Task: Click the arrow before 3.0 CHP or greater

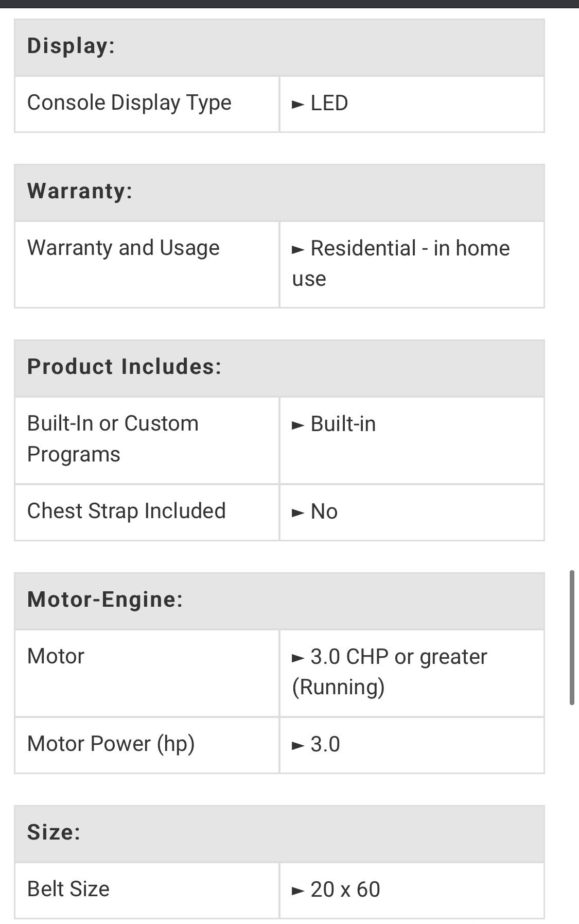Action: click(x=298, y=658)
